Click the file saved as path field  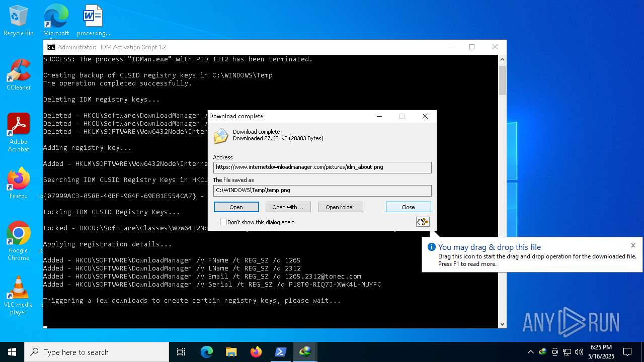click(x=322, y=190)
